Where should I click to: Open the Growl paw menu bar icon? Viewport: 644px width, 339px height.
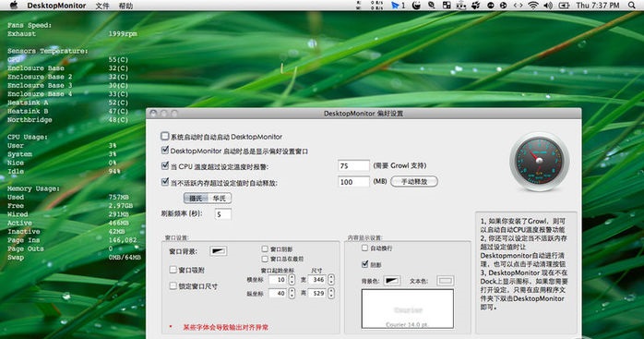click(475, 6)
